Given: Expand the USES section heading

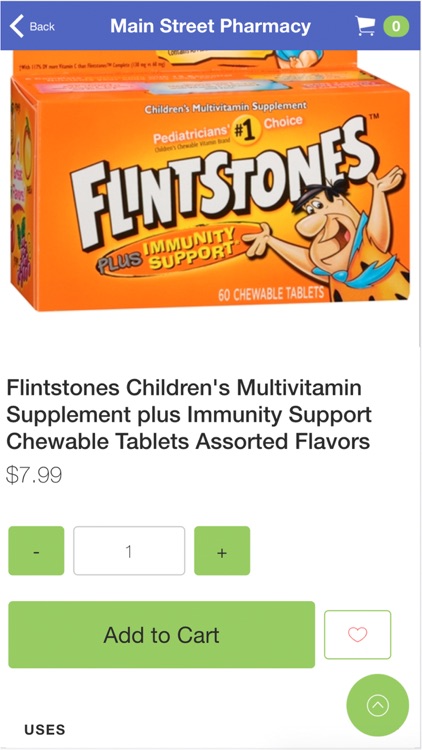Looking at the screenshot, I should point(45,730).
